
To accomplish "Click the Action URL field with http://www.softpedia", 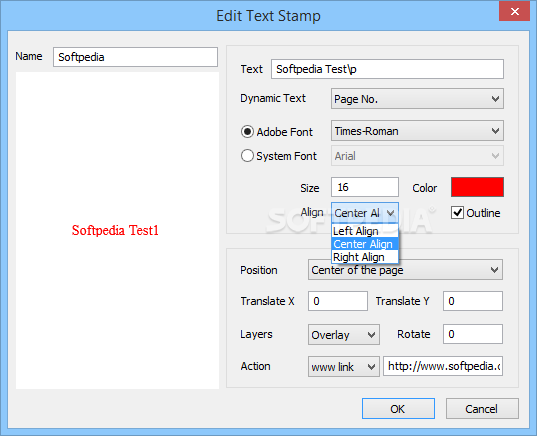I will [443, 366].
